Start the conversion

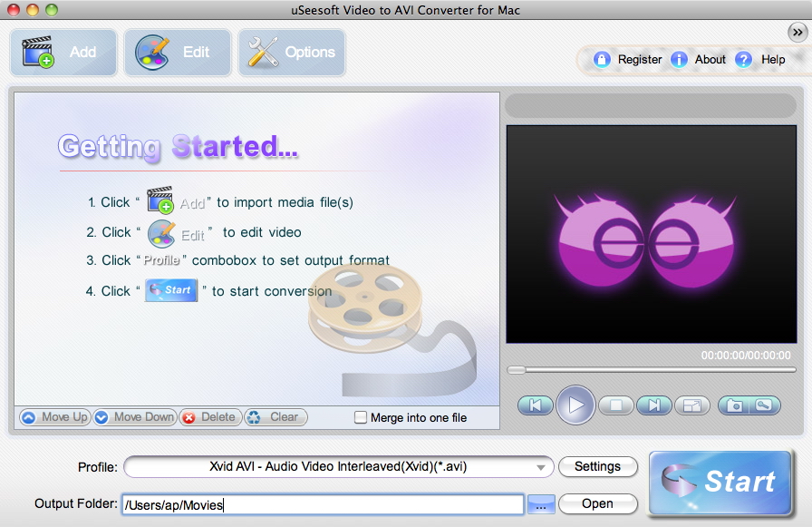point(720,483)
